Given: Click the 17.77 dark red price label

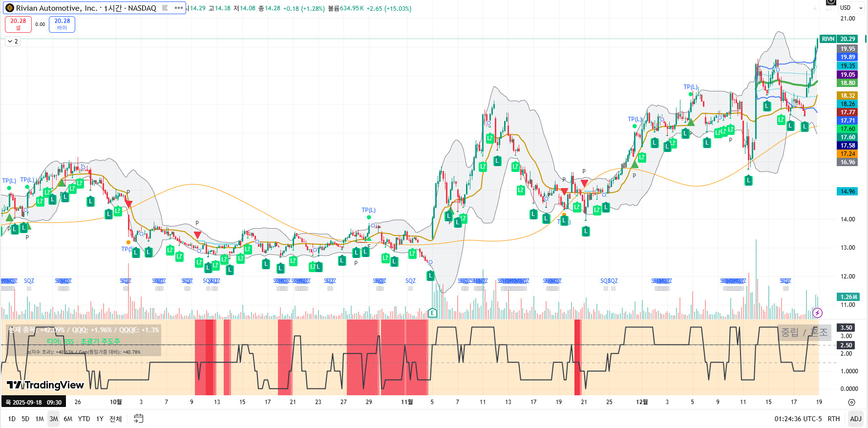Looking at the screenshot, I should click(847, 112).
